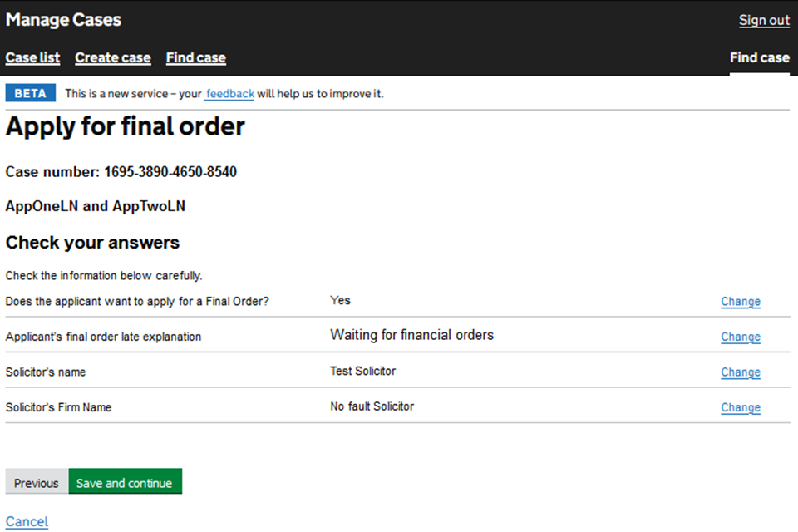The width and height of the screenshot is (798, 532).
Task: Click the Test Solicitor value
Action: 362,371
